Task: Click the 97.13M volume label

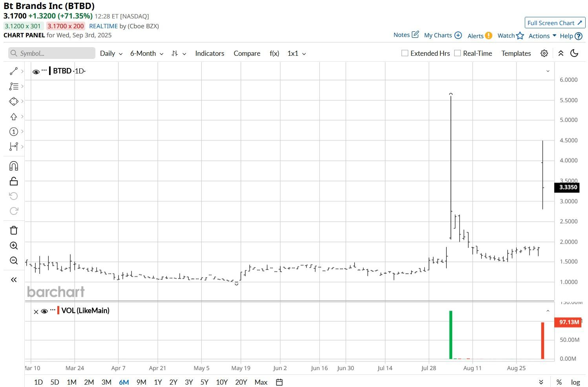Action: (568, 322)
